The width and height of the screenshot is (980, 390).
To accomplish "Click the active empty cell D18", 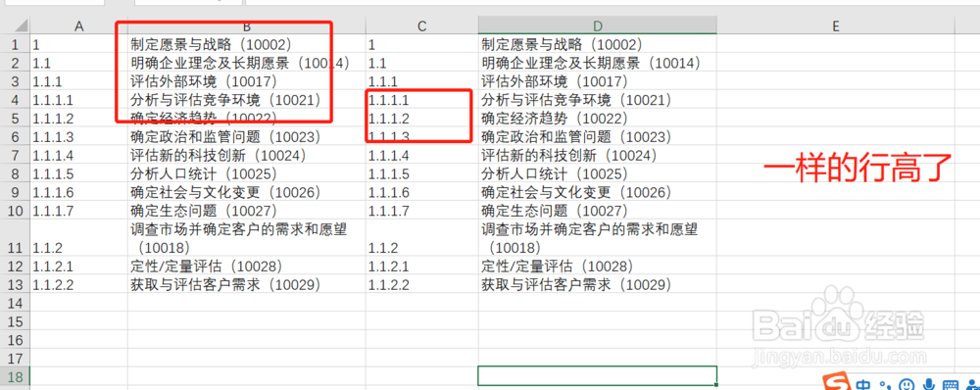I will pos(598,376).
